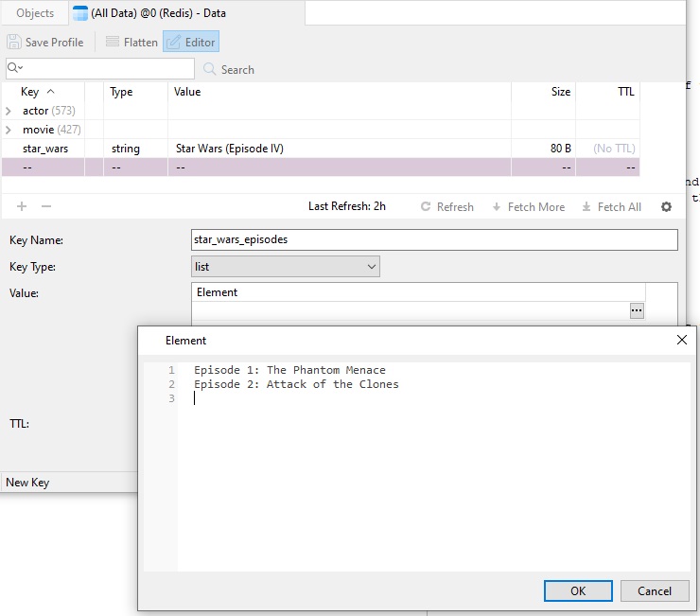Toggle the Editor button
Screen dimensions: 700x616
(x=191, y=42)
